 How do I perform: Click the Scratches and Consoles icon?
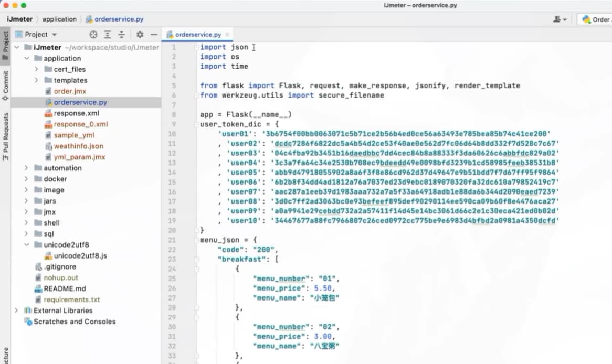[28, 322]
